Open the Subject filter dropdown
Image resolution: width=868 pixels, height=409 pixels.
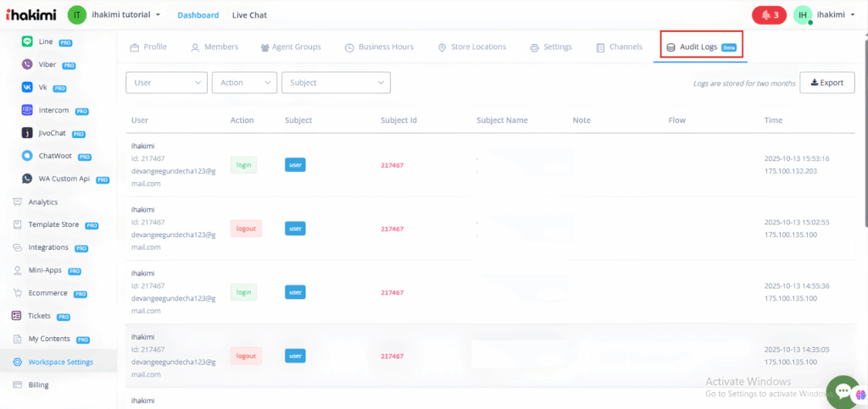pos(336,82)
